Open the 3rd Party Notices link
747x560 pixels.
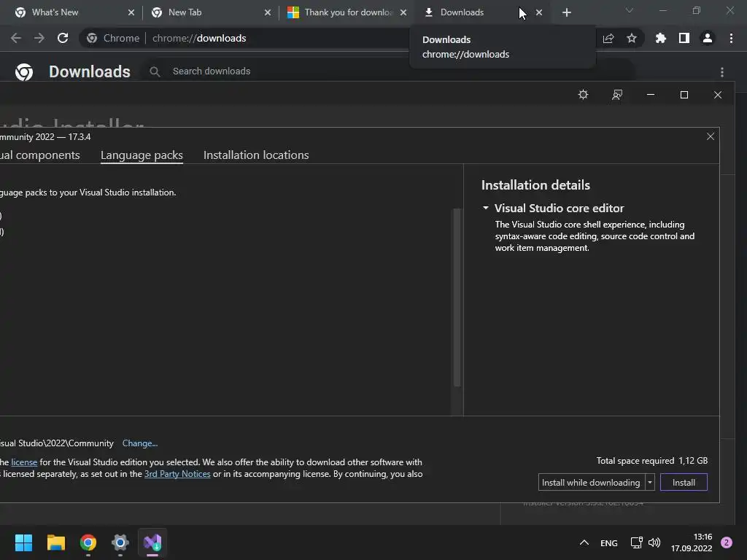point(177,474)
